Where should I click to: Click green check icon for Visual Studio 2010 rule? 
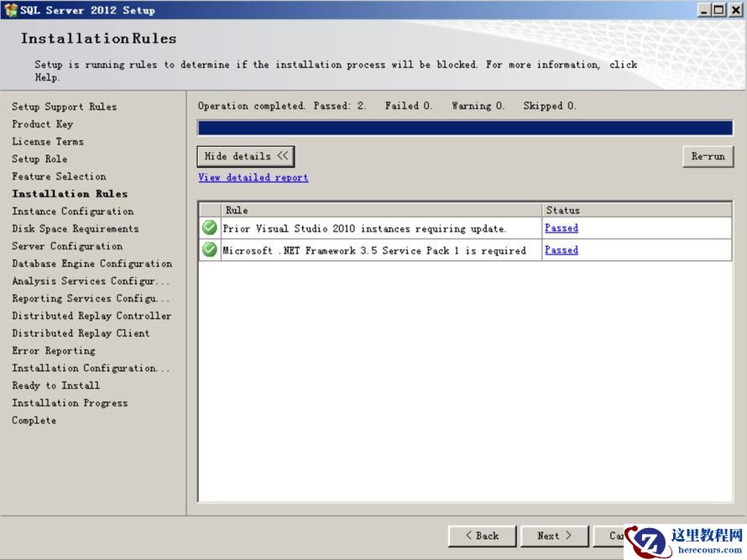pyautogui.click(x=210, y=228)
